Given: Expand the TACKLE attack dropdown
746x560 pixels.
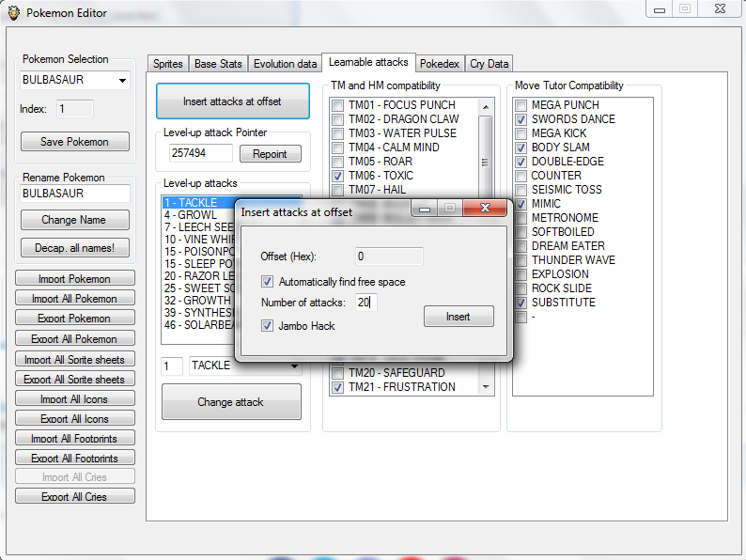Looking at the screenshot, I should (x=294, y=366).
